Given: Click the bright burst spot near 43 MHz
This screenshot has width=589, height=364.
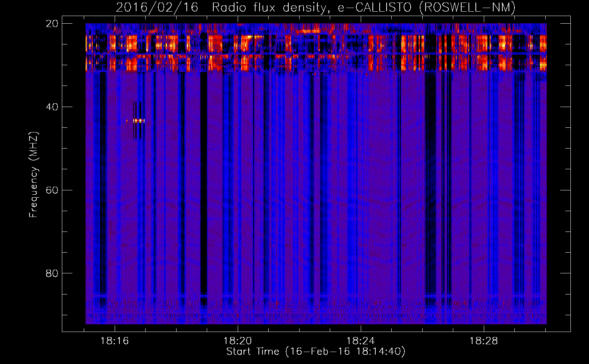Looking at the screenshot, I should [x=138, y=120].
